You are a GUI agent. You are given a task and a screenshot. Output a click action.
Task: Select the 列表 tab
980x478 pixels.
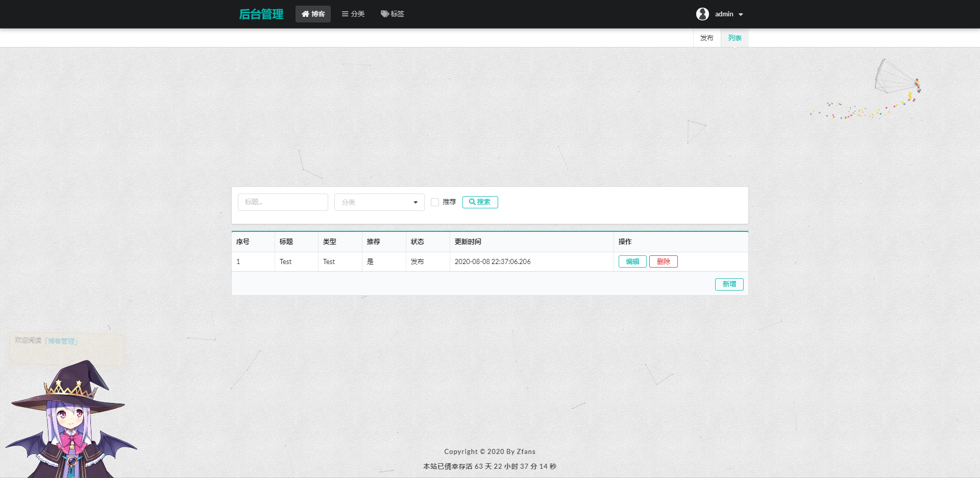[x=734, y=38]
